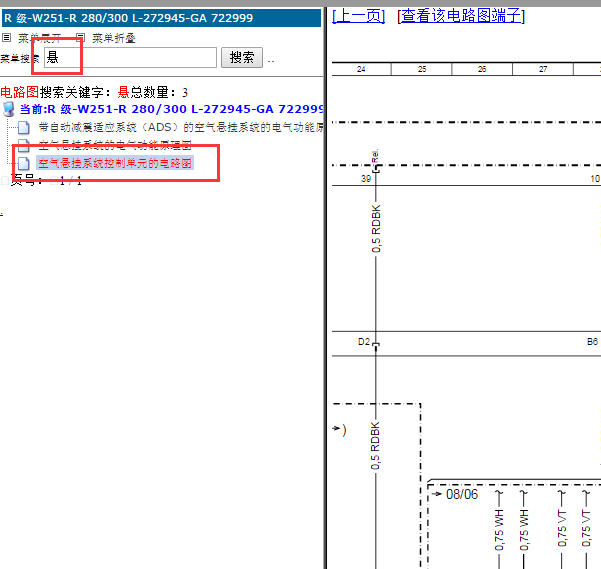Collapse all menus with 菜单折叠
This screenshot has width=601, height=569.
click(x=113, y=38)
